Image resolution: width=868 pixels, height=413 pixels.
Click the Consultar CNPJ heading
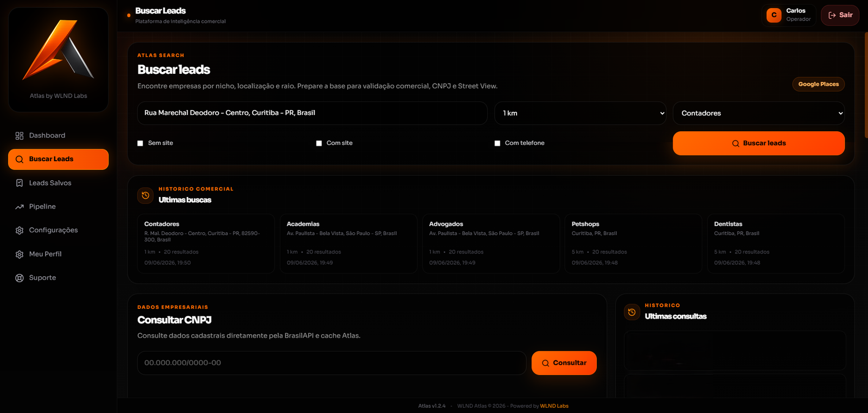coord(174,320)
